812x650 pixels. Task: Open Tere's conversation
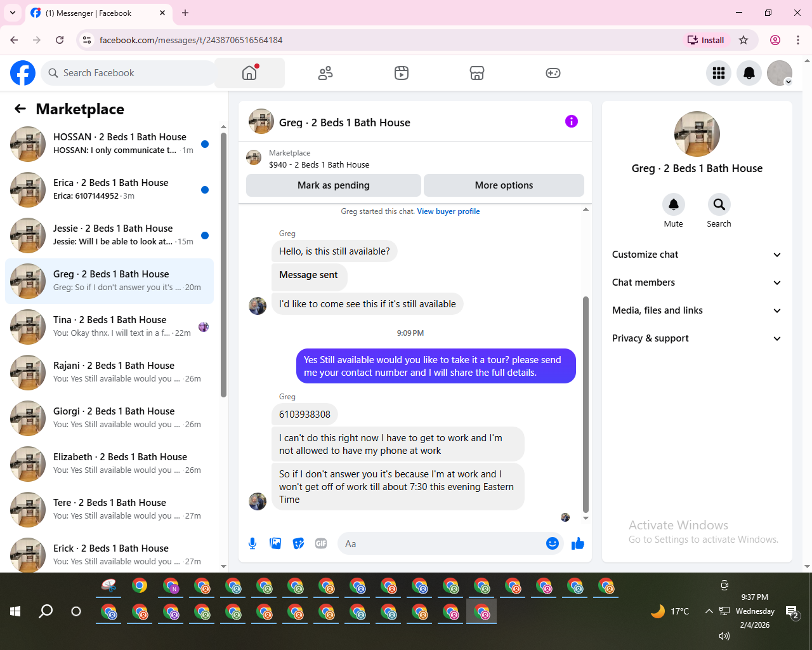pyautogui.click(x=109, y=510)
